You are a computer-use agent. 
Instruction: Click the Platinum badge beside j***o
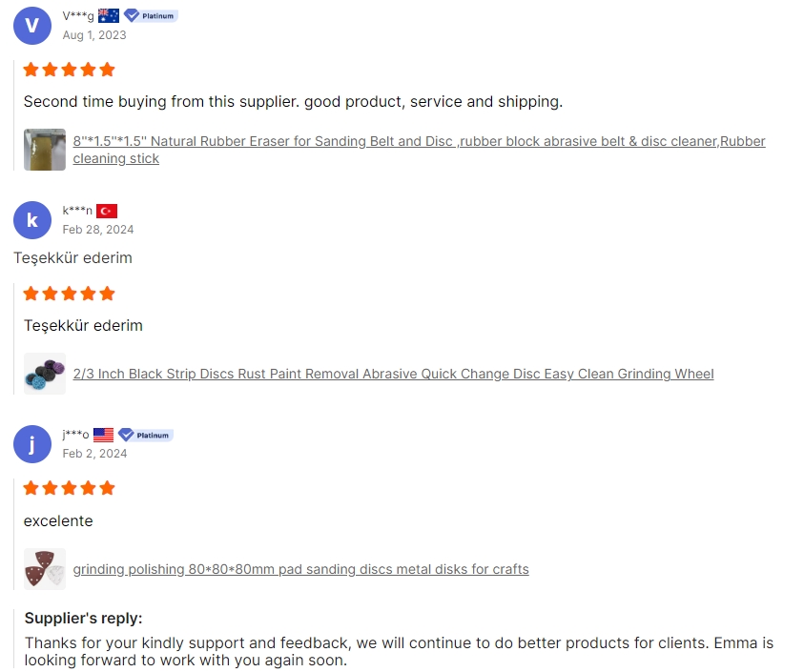tap(146, 436)
